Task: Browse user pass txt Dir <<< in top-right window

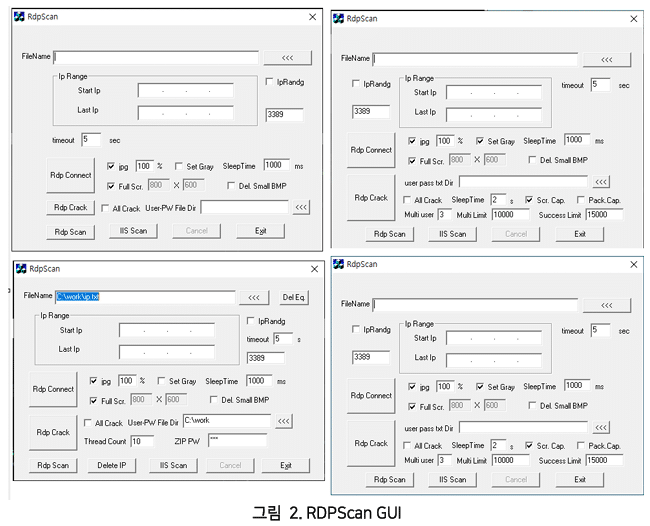Action: pyautogui.click(x=601, y=182)
